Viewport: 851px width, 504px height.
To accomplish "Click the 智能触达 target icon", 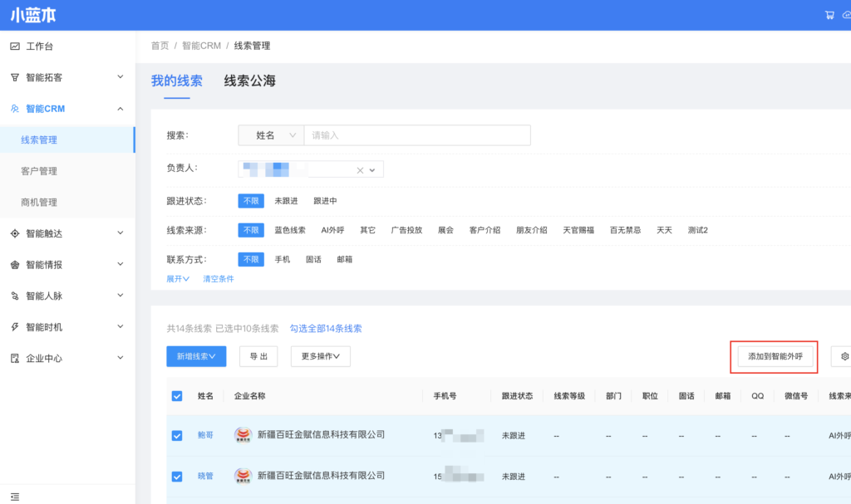I will pos(15,233).
